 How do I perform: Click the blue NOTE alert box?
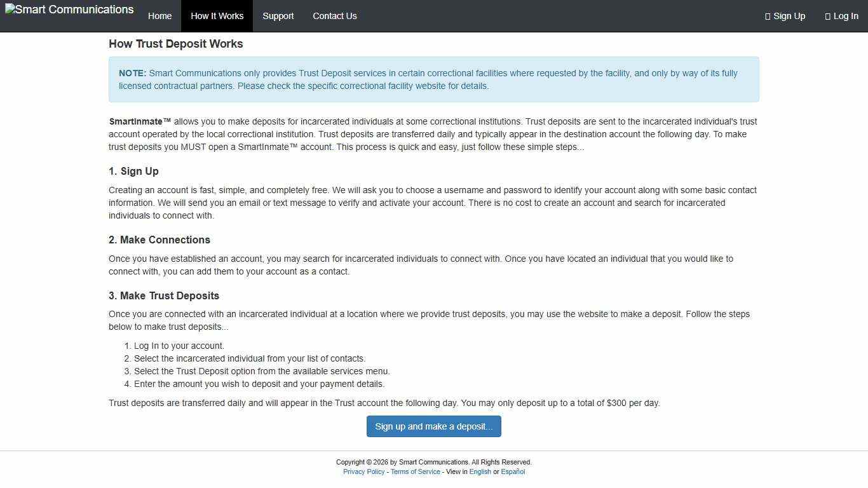pos(433,79)
